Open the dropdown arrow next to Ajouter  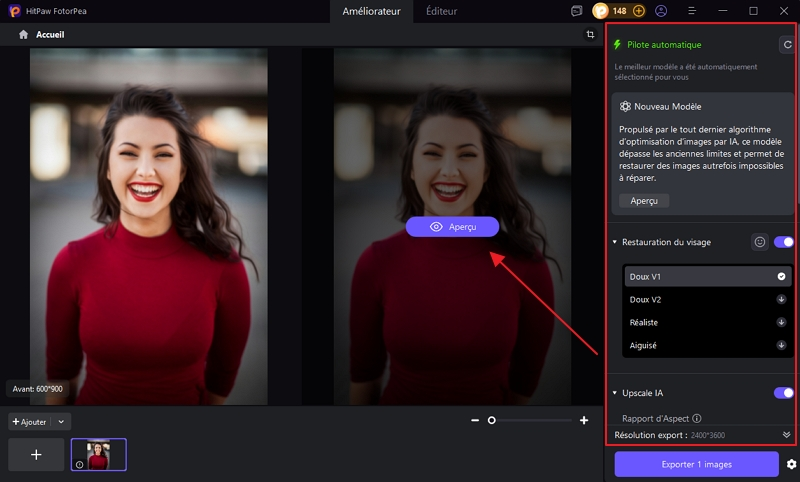click(62, 422)
